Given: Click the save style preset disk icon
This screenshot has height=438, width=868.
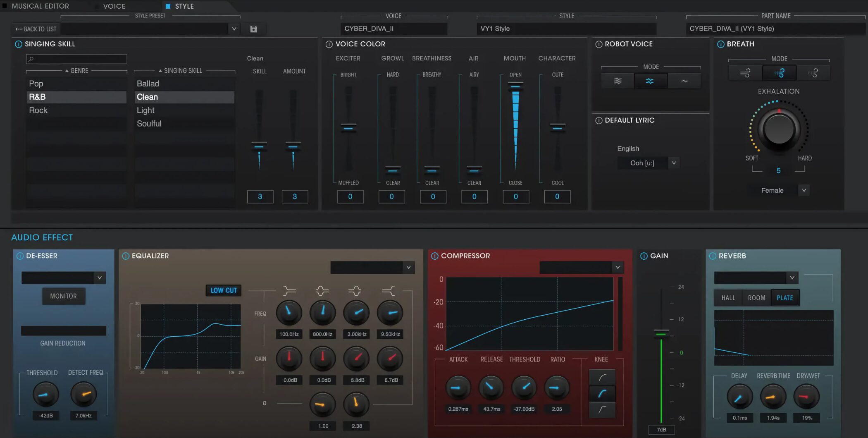Looking at the screenshot, I should [x=253, y=29].
